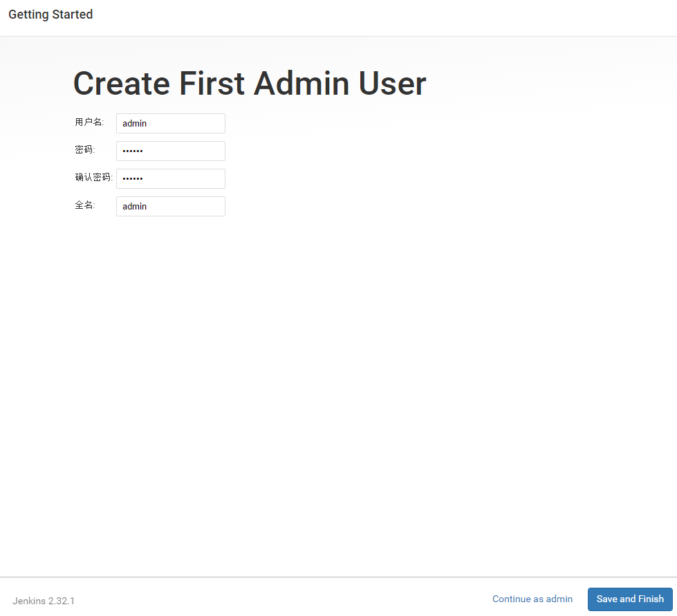Click the Getting Started header text
This screenshot has height=616, width=677.
50,15
